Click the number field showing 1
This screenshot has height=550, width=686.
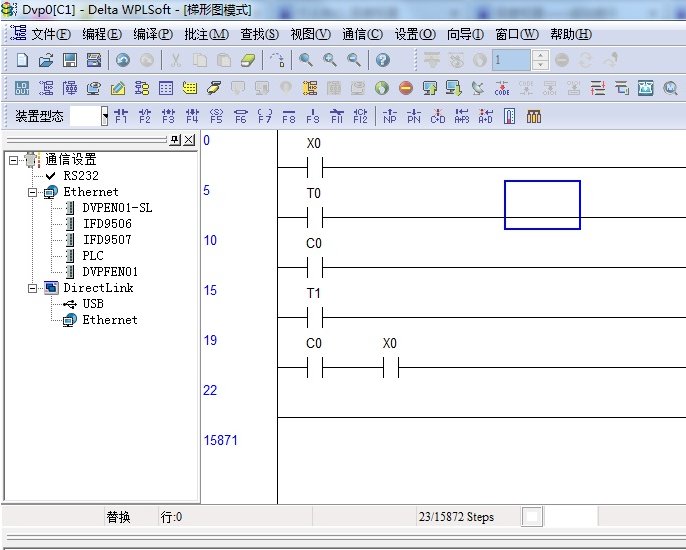(511, 60)
